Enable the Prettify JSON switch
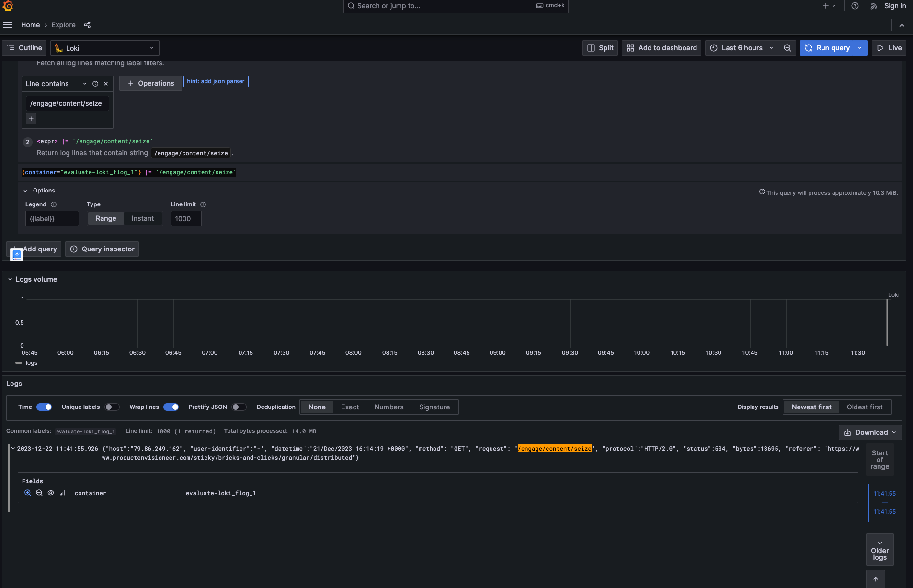The height and width of the screenshot is (588, 913). [239, 407]
